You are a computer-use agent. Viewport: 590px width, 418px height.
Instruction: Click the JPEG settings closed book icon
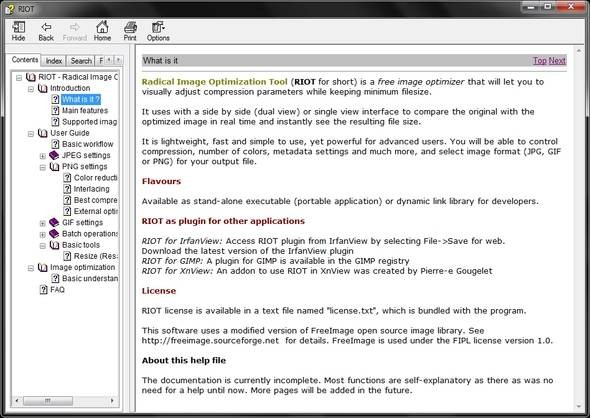[54, 155]
